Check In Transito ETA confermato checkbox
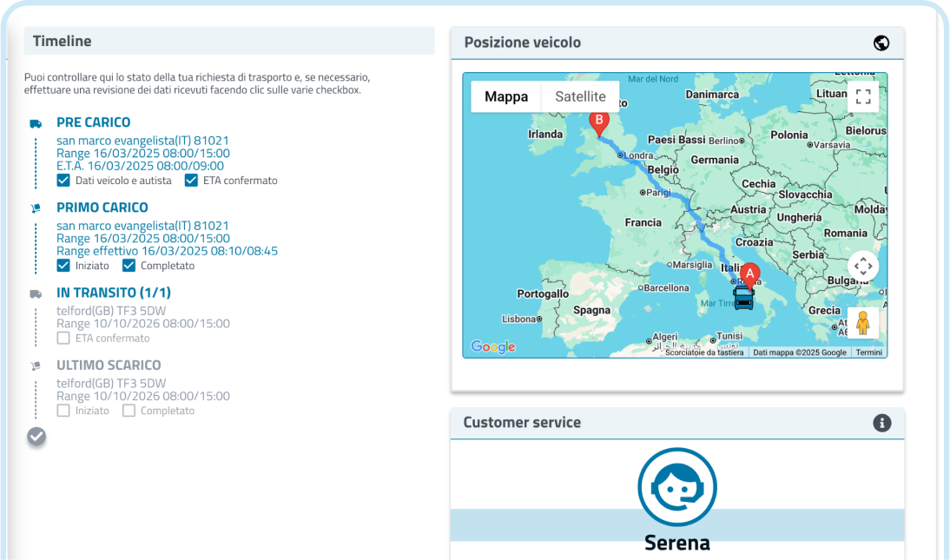 pyautogui.click(x=63, y=339)
